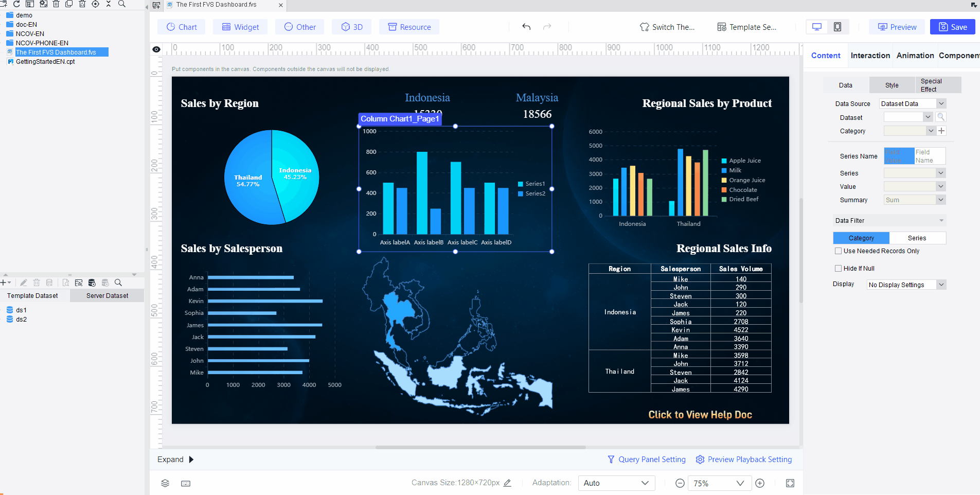Switch to the Interaction tab

[x=870, y=55]
